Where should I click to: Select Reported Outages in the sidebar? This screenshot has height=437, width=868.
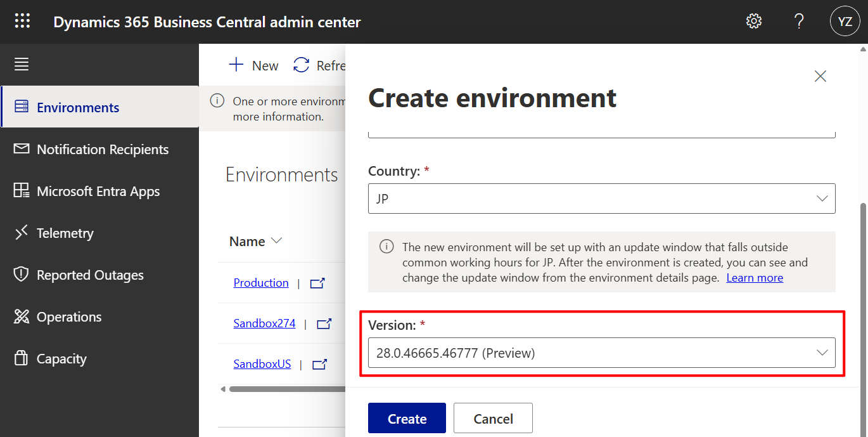pyautogui.click(x=91, y=275)
